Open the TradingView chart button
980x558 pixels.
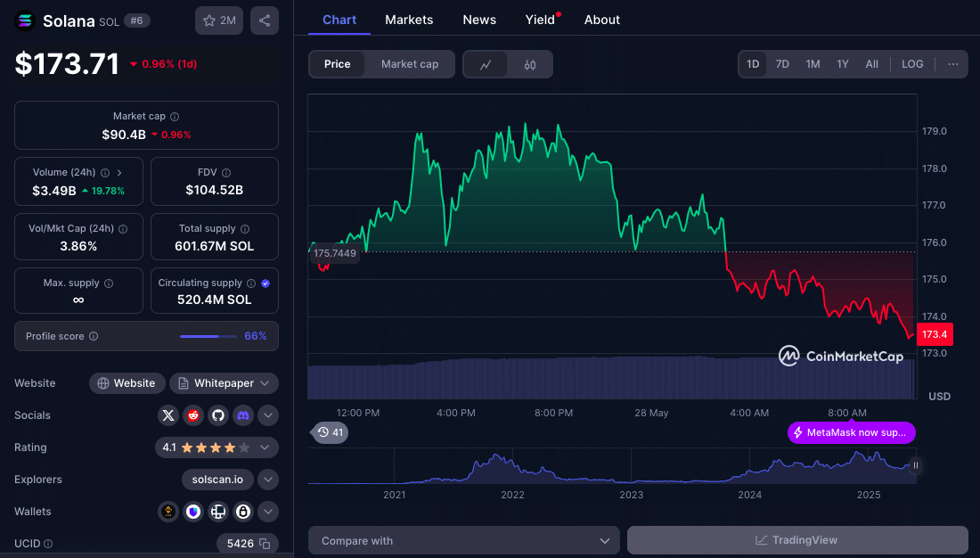click(796, 540)
